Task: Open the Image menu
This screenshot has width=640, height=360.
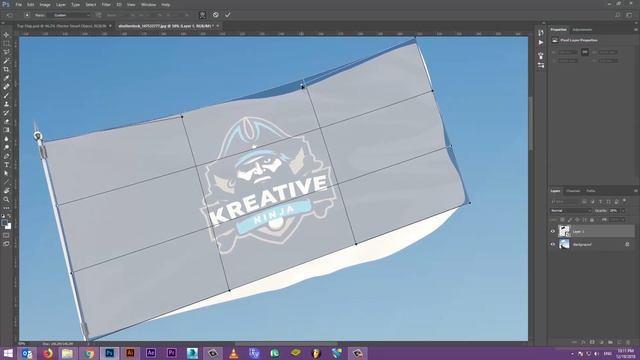Action: click(45, 4)
